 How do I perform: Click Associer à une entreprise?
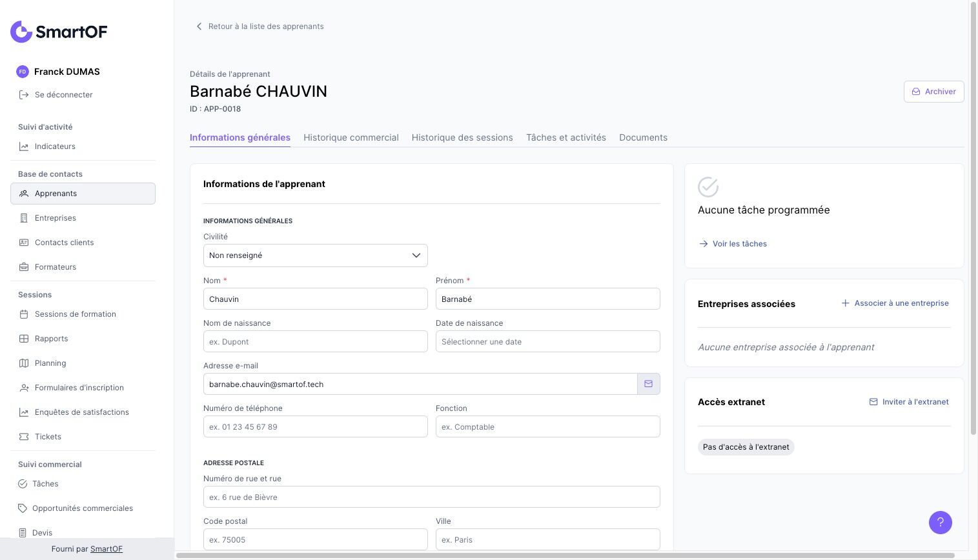895,303
